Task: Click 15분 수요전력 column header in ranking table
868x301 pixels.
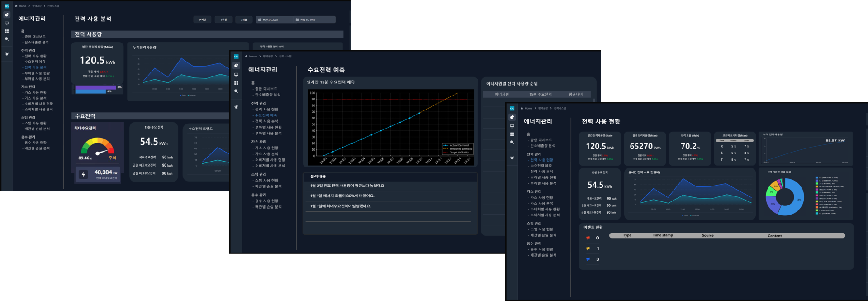Action: pyautogui.click(x=541, y=94)
